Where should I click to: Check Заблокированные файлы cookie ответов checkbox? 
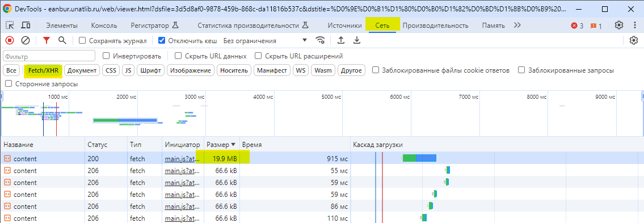tap(376, 70)
